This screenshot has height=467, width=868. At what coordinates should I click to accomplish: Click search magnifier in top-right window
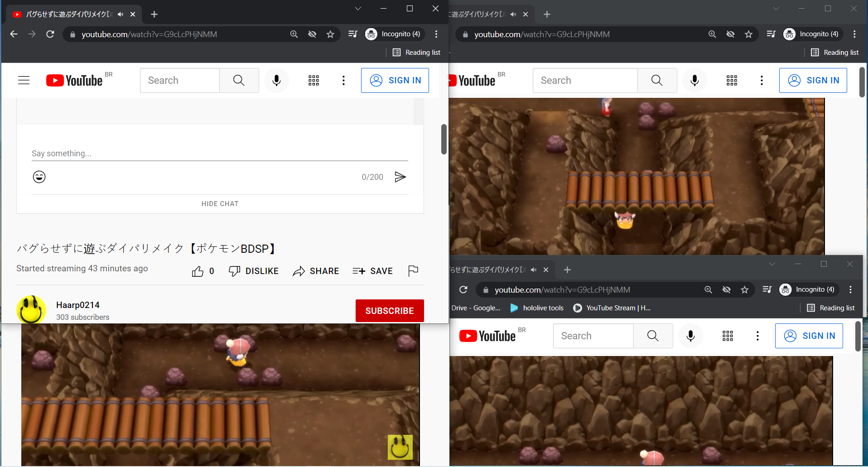657,80
